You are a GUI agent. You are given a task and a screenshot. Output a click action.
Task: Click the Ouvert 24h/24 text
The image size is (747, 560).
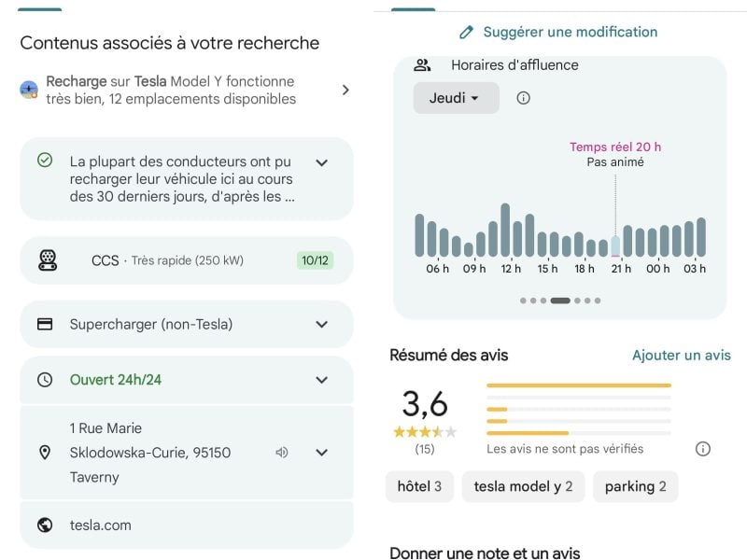116,380
